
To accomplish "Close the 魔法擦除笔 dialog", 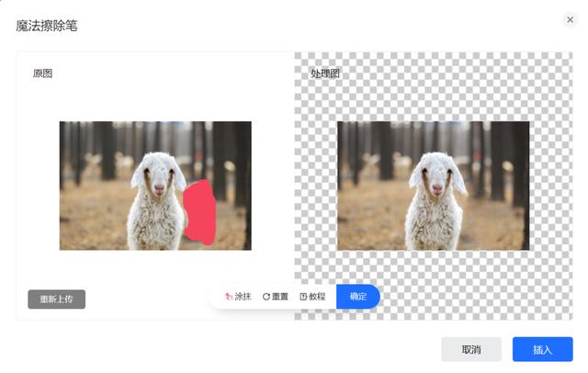I will [x=570, y=19].
